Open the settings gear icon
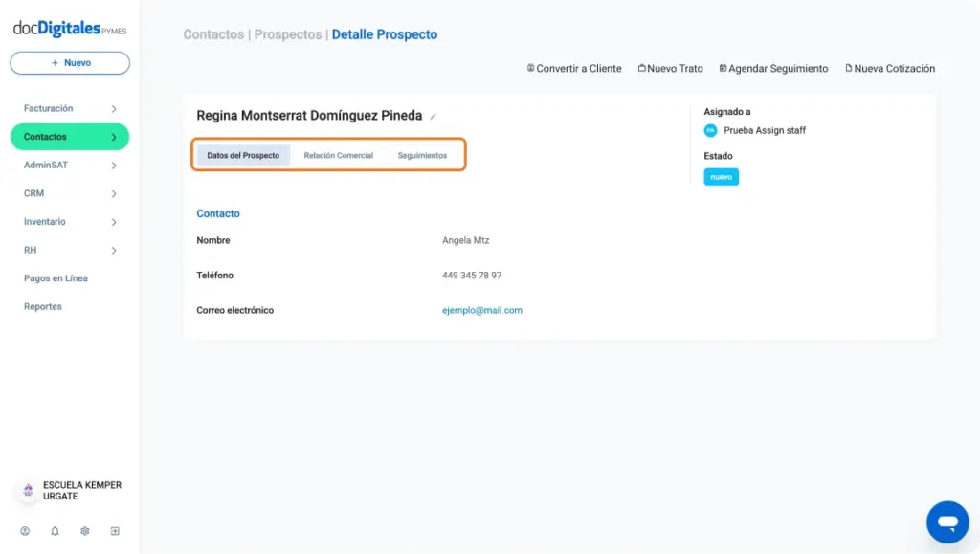 85,531
